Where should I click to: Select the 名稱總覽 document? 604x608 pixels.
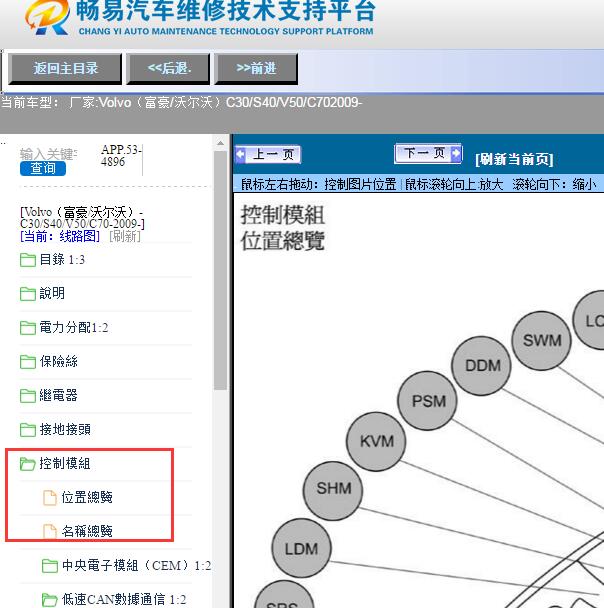point(87,531)
